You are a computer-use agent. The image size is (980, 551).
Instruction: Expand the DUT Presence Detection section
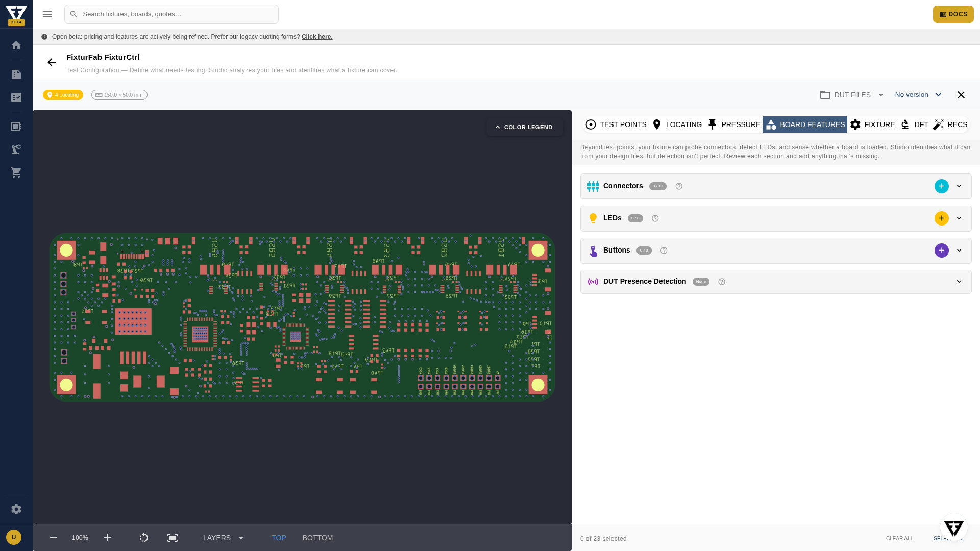pos(959,282)
